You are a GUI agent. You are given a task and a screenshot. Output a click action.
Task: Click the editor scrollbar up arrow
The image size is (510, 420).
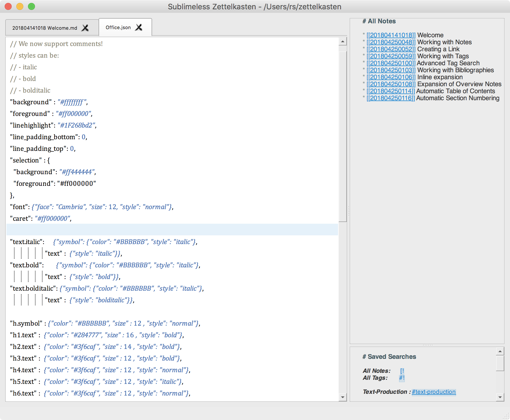coord(343,42)
